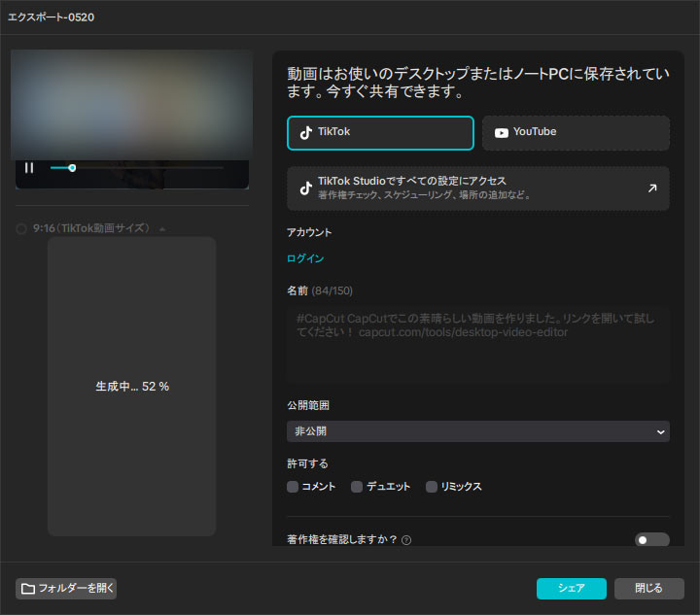Select the TikTok sharing tab
This screenshot has width=700, height=615.
pos(380,133)
